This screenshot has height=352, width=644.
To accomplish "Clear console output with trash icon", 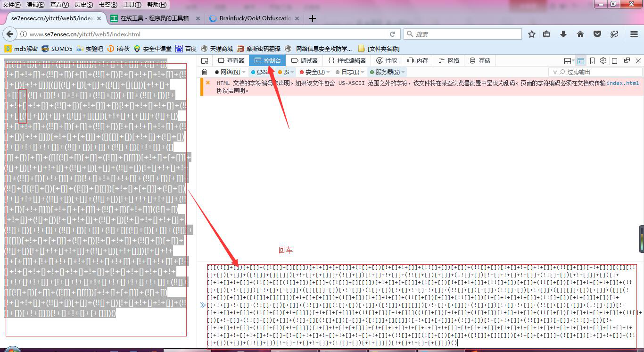I will tap(204, 72).
